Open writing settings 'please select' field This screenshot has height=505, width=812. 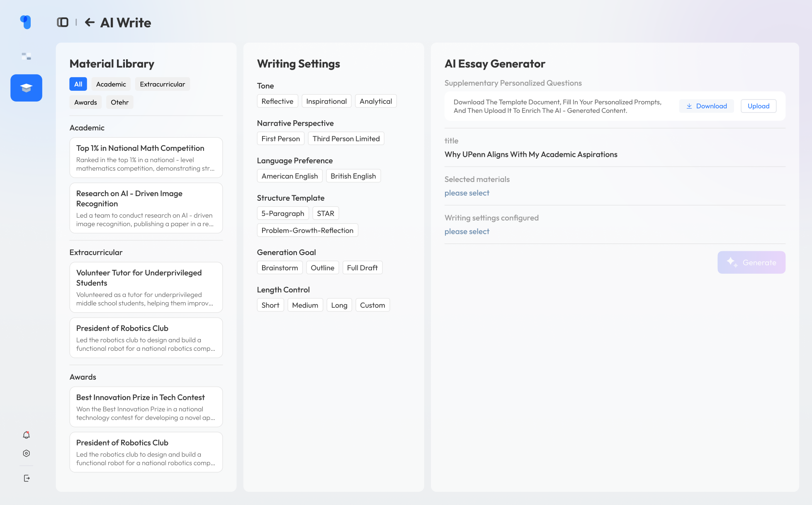[x=467, y=231]
